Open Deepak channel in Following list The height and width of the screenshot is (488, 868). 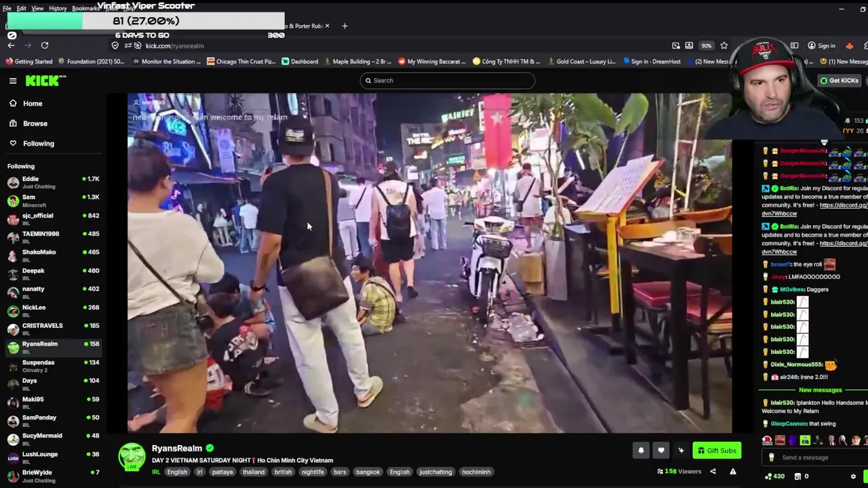[x=53, y=274]
